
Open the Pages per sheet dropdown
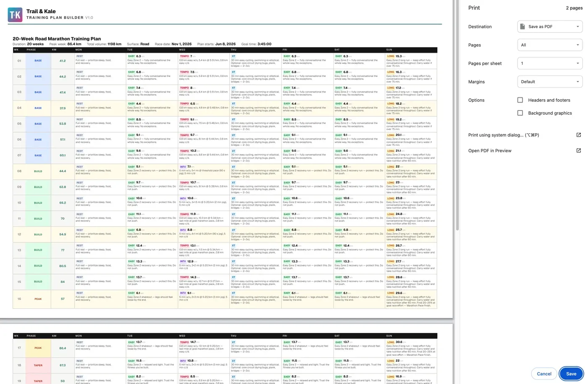tap(550, 63)
